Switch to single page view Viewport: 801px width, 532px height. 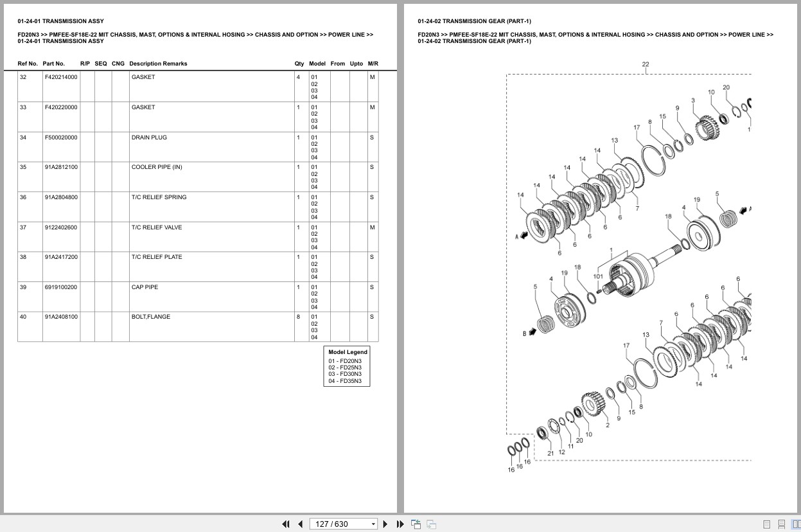point(766,524)
